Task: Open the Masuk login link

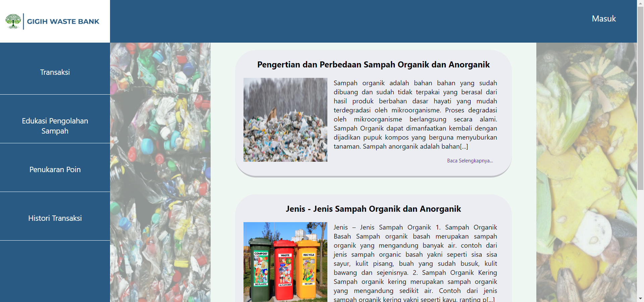Action: pyautogui.click(x=603, y=19)
